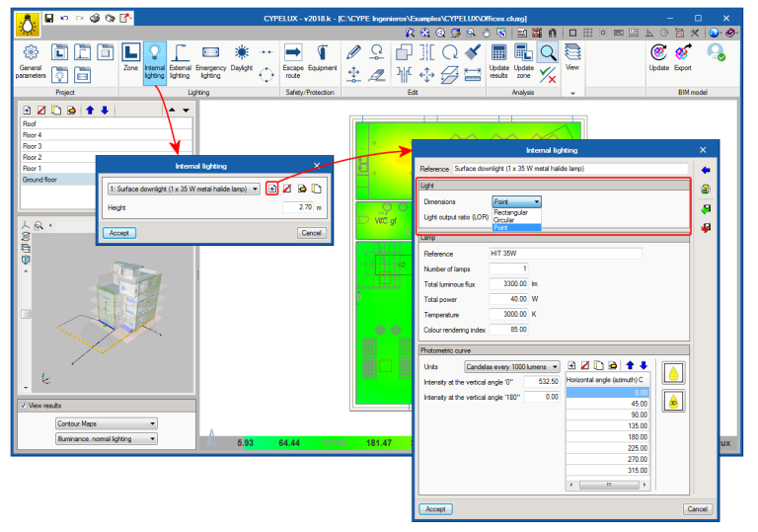
Task: Click the Escape route icon
Action: [x=293, y=59]
